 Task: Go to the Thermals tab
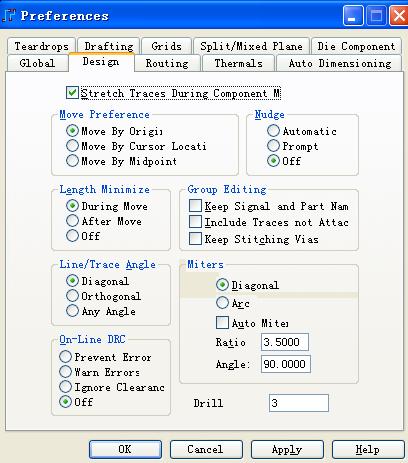point(238,63)
